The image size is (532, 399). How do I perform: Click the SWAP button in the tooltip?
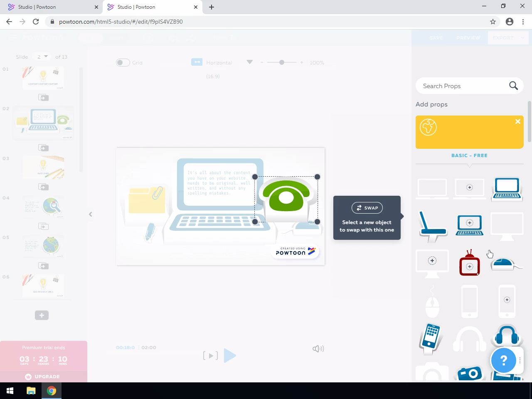[x=367, y=208]
